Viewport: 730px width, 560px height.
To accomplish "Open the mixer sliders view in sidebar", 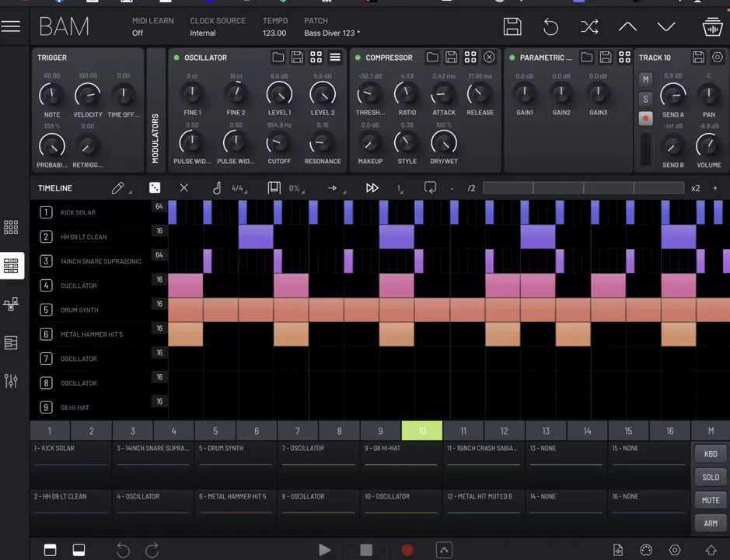I will 11,381.
